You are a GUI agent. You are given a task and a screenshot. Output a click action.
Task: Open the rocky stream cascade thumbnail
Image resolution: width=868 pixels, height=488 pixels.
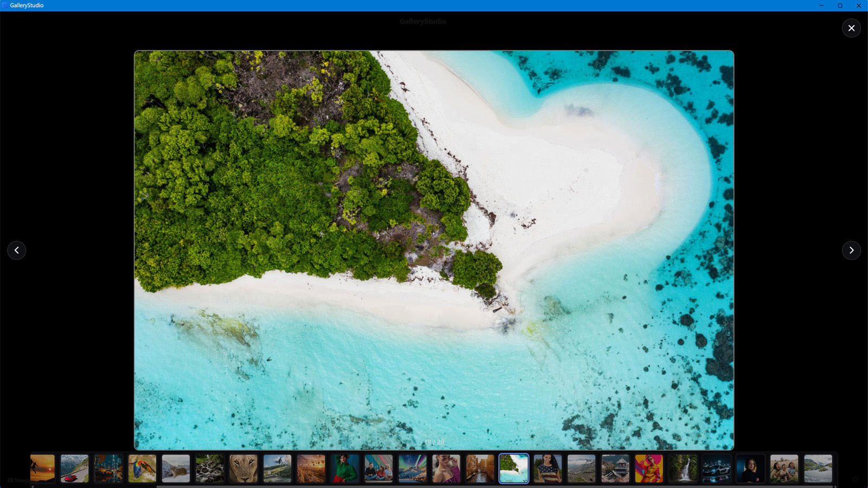click(209, 468)
